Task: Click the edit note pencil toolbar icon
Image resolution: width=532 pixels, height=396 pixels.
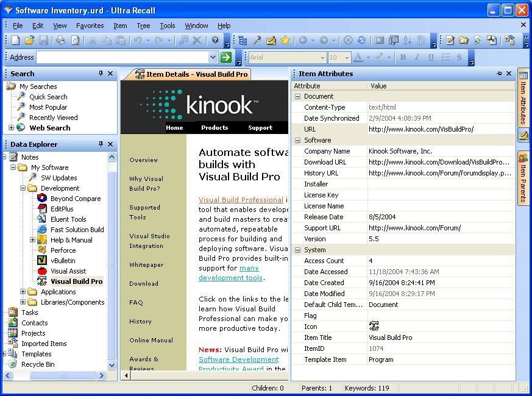Action: coord(271,40)
